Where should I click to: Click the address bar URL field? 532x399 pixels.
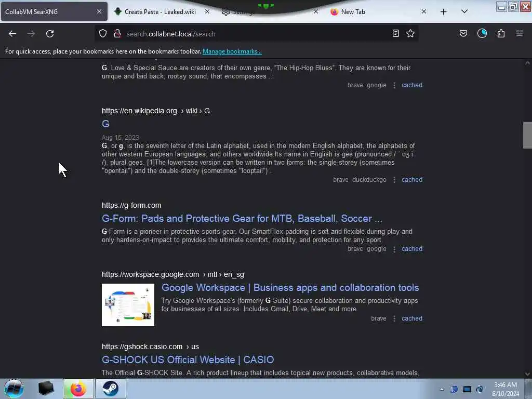(x=258, y=34)
